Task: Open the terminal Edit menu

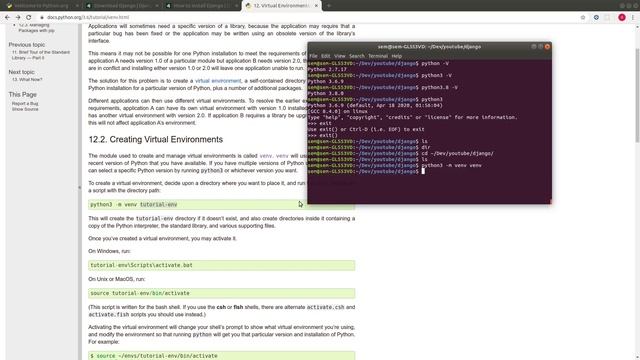Action: (x=325, y=56)
